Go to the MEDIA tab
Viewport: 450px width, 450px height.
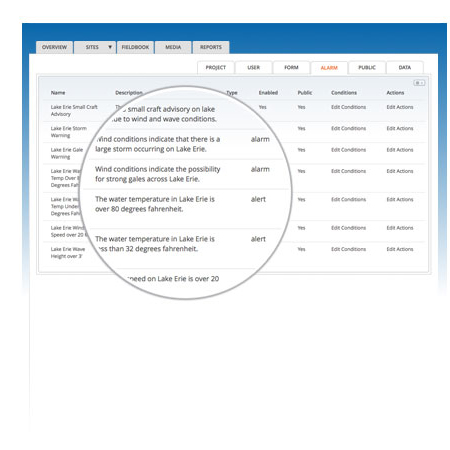click(x=173, y=47)
